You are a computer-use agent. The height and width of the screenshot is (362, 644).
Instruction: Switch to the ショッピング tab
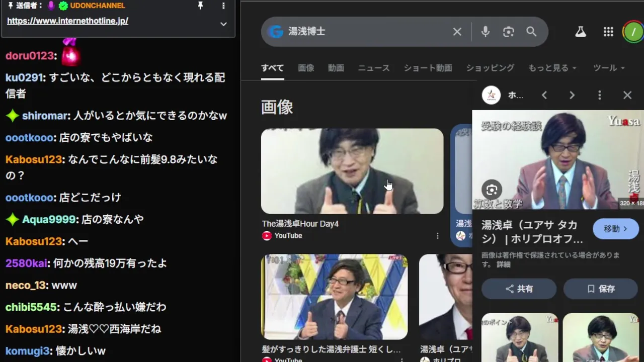(x=490, y=68)
